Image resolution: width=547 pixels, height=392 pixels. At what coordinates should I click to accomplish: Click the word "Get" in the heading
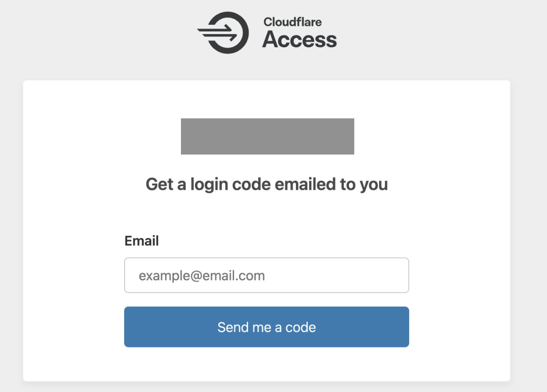pos(159,184)
